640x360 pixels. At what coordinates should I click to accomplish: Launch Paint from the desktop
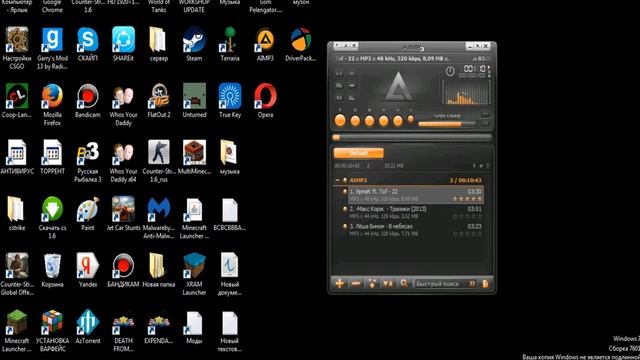coord(88,213)
